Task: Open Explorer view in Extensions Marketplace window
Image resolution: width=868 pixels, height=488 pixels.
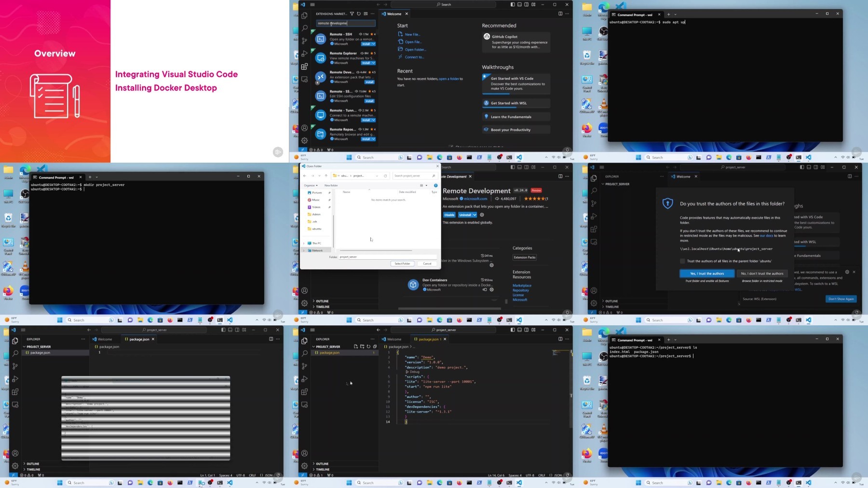Action: pos(304,15)
